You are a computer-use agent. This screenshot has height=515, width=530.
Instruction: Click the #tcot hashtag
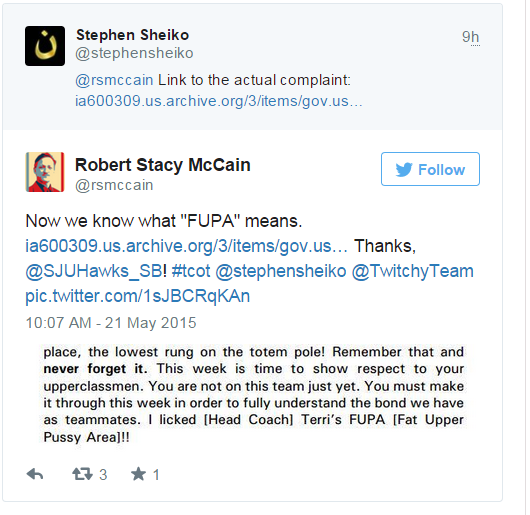click(x=191, y=271)
